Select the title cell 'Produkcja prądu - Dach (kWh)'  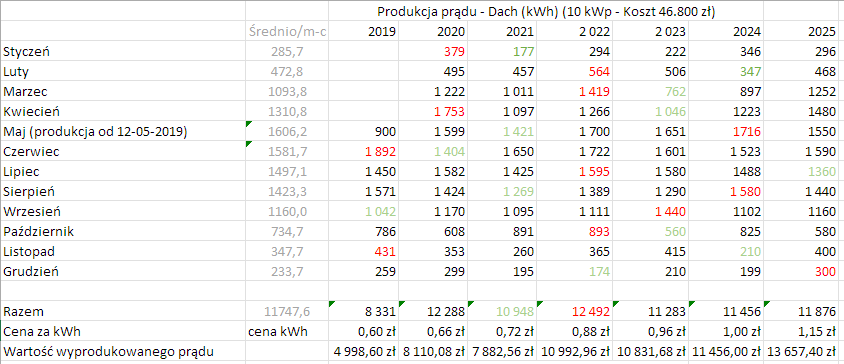pos(546,11)
